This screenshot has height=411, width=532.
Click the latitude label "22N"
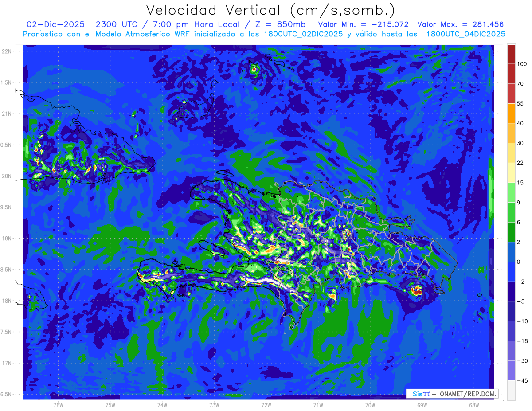(x=7, y=51)
